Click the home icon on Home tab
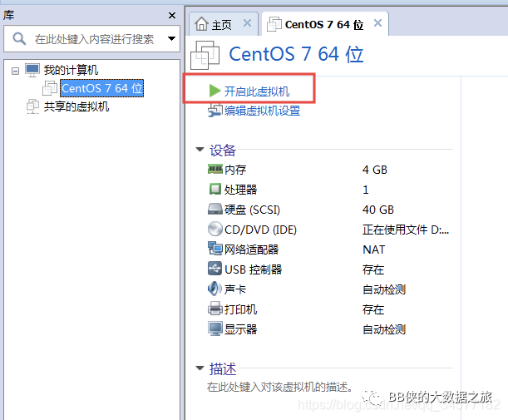 click(x=201, y=24)
